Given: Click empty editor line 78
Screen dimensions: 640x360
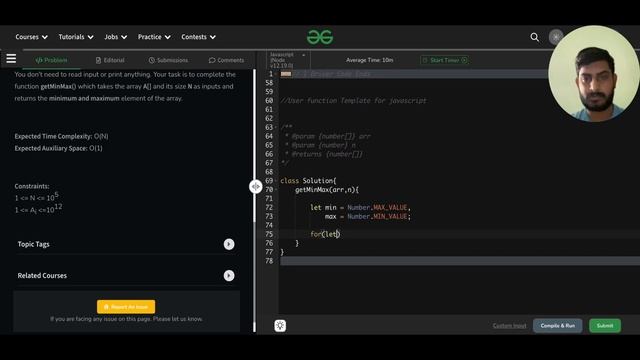Looking at the screenshot, I should [x=460, y=261].
